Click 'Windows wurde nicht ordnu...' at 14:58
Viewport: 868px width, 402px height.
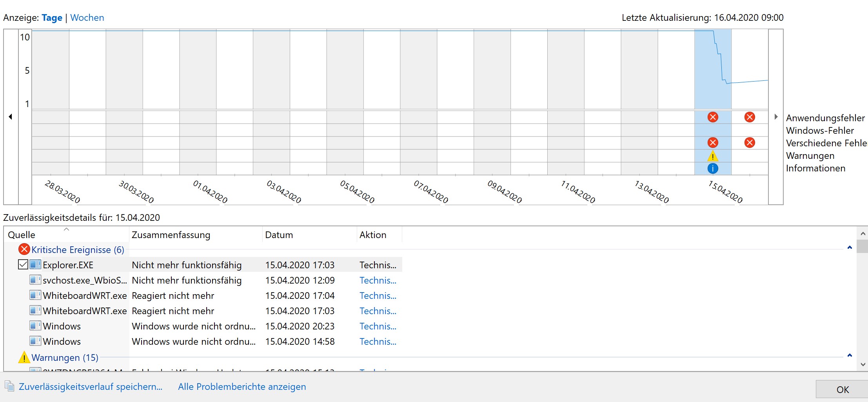click(194, 342)
